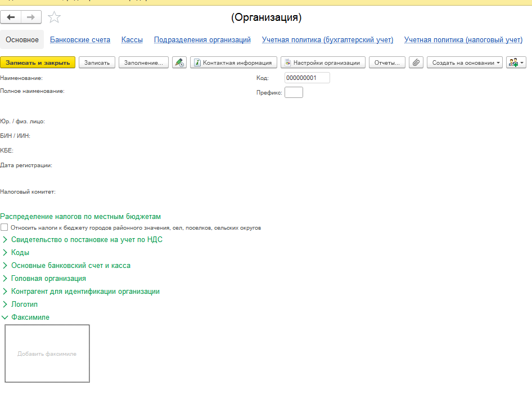Open Настройки организации

[323, 62]
